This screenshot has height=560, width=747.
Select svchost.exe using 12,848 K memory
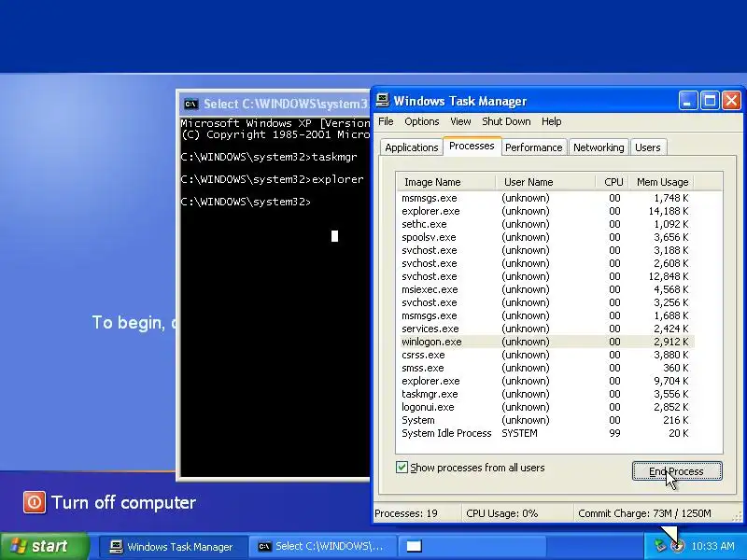point(545,276)
